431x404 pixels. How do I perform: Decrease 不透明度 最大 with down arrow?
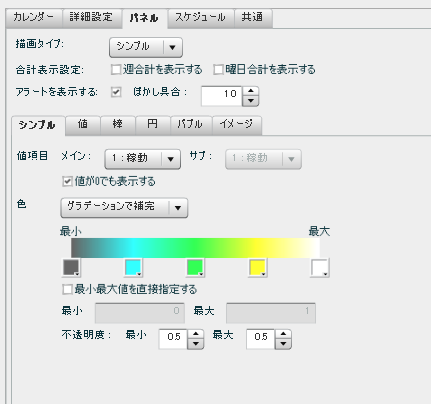[283, 344]
